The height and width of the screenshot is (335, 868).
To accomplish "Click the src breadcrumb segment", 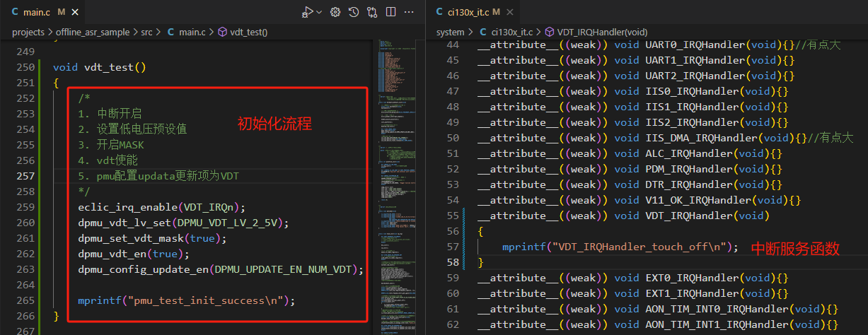I will coord(146,32).
